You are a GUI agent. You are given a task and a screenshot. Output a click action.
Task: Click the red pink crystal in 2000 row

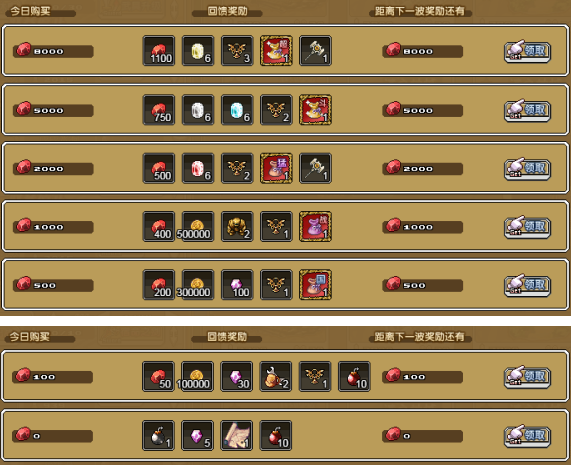[198, 168]
